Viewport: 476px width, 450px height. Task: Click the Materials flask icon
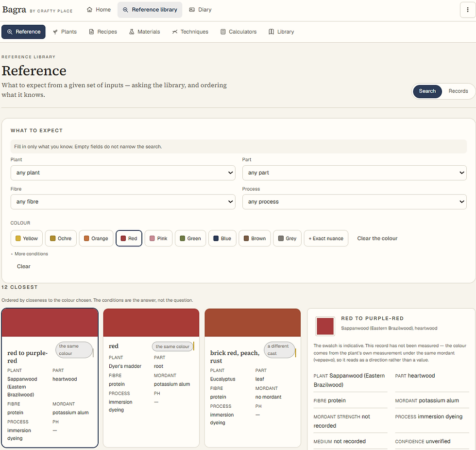coord(132,32)
